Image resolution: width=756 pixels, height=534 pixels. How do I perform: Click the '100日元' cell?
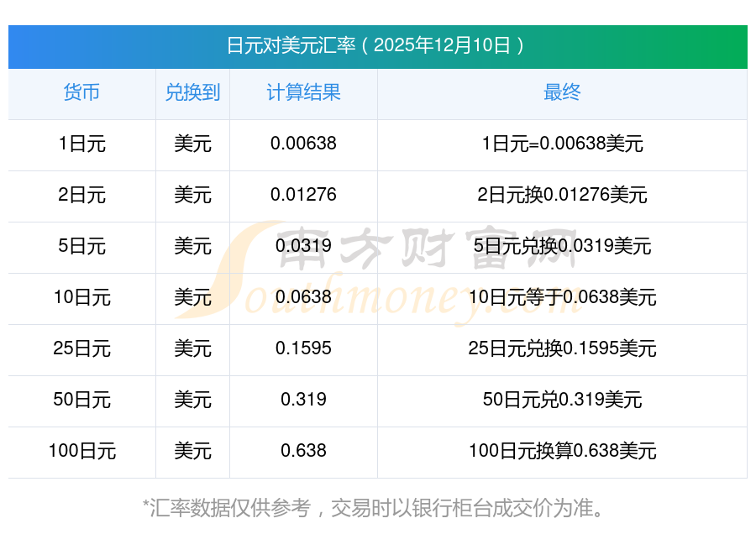[81, 451]
